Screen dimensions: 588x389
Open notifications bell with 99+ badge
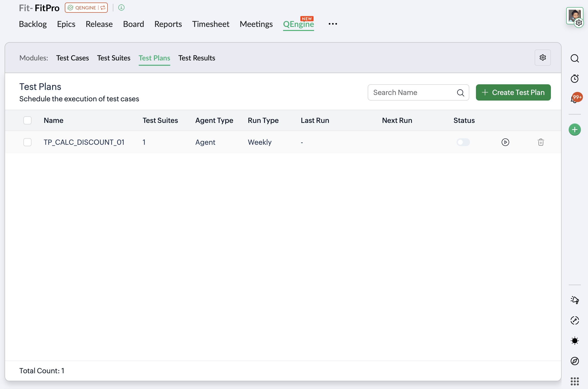click(575, 99)
